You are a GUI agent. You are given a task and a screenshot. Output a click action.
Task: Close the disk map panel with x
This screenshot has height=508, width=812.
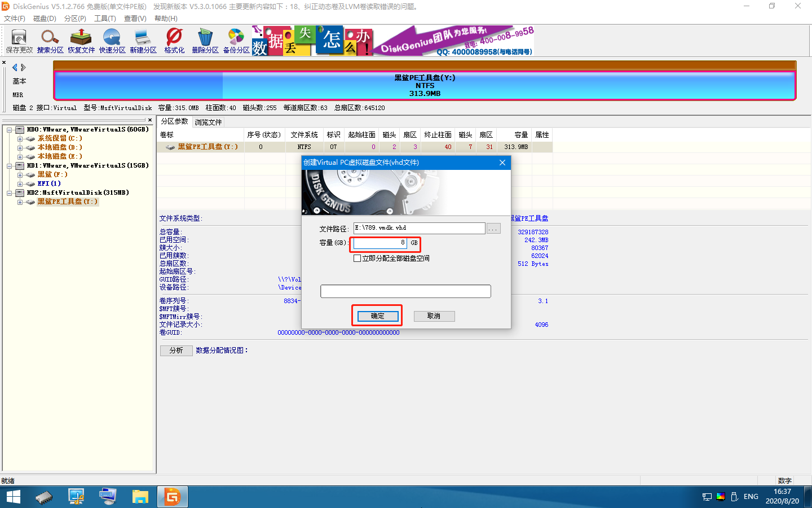[x=4, y=63]
